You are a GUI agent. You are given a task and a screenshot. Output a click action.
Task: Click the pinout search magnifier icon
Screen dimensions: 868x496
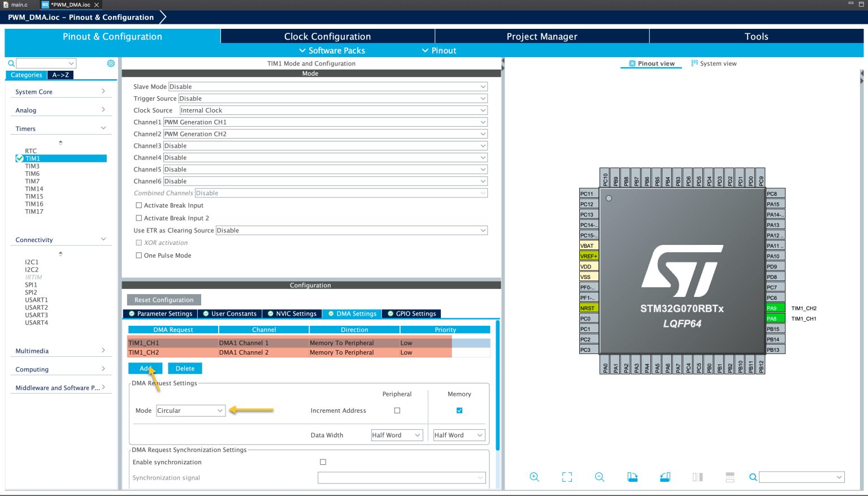coord(753,477)
